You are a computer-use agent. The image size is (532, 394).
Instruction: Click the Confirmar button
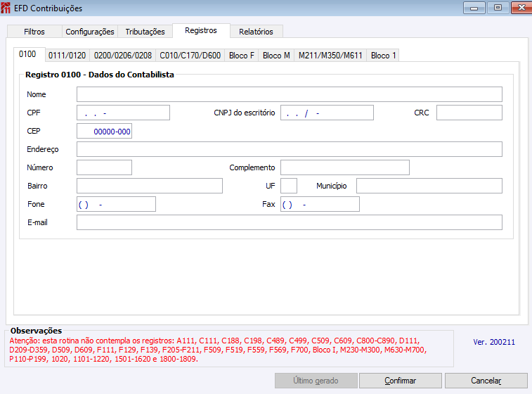401,381
